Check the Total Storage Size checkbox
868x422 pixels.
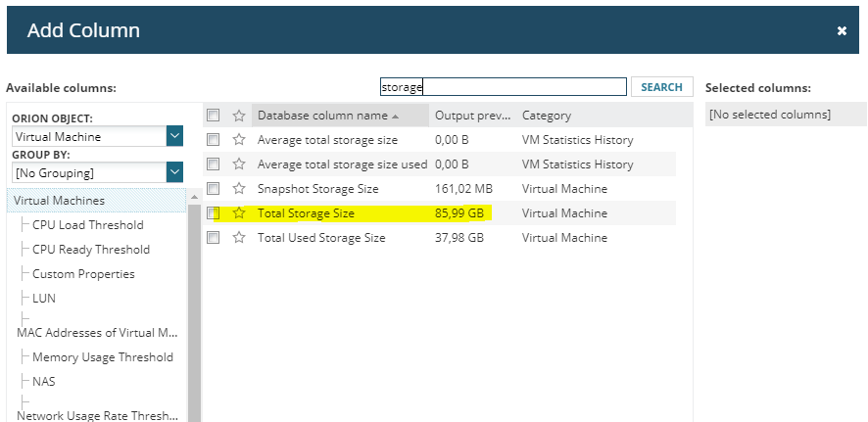214,212
